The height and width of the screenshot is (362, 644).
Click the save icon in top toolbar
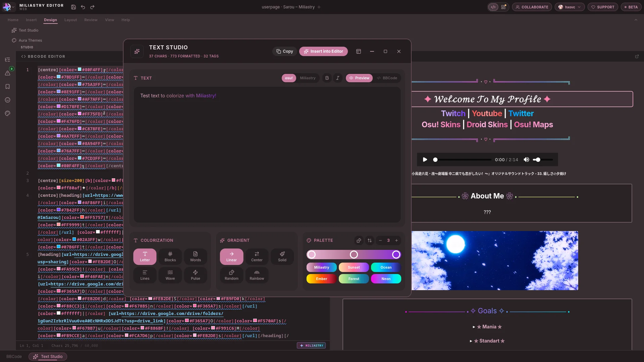point(74,7)
